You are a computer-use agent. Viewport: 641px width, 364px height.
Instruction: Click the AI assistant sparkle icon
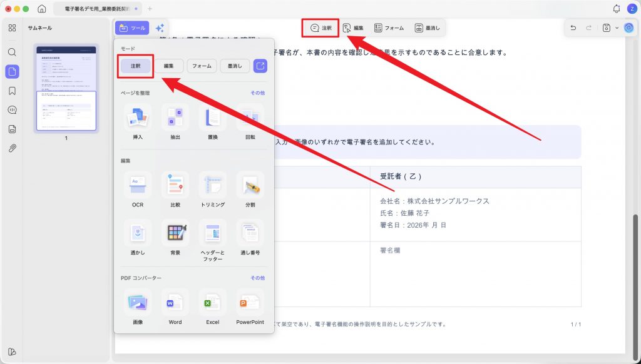(160, 28)
